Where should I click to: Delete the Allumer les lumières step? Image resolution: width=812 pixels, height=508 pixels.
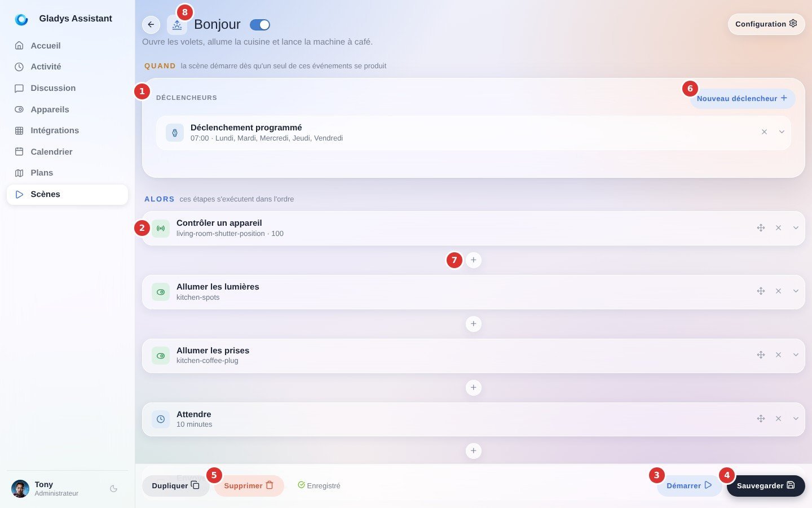[x=778, y=291]
